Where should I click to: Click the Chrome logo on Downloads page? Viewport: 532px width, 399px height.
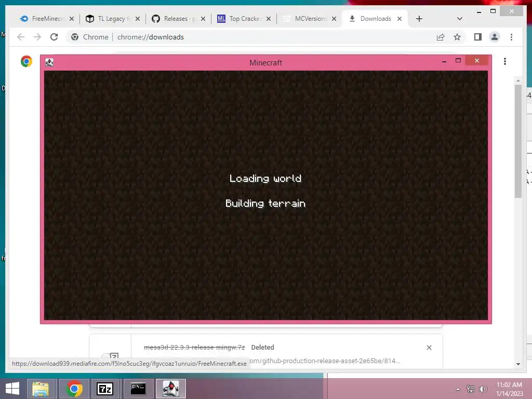(26, 61)
